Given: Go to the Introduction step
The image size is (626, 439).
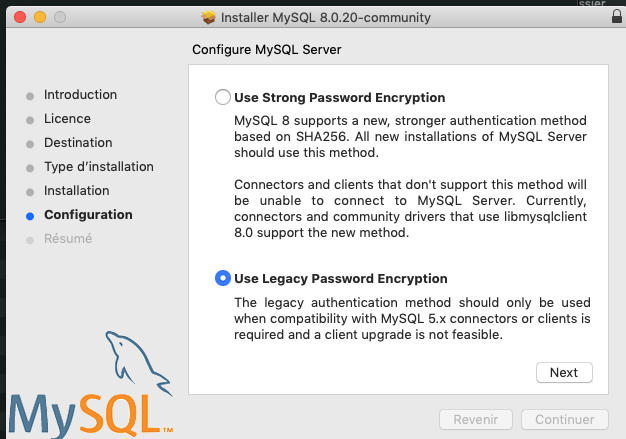Looking at the screenshot, I should point(80,95).
